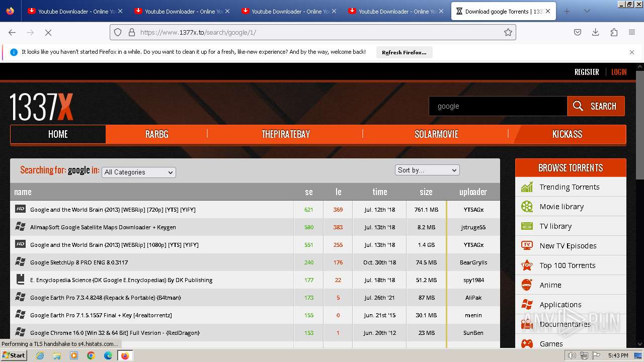Close the Download google Torrents tab

[x=548, y=11]
